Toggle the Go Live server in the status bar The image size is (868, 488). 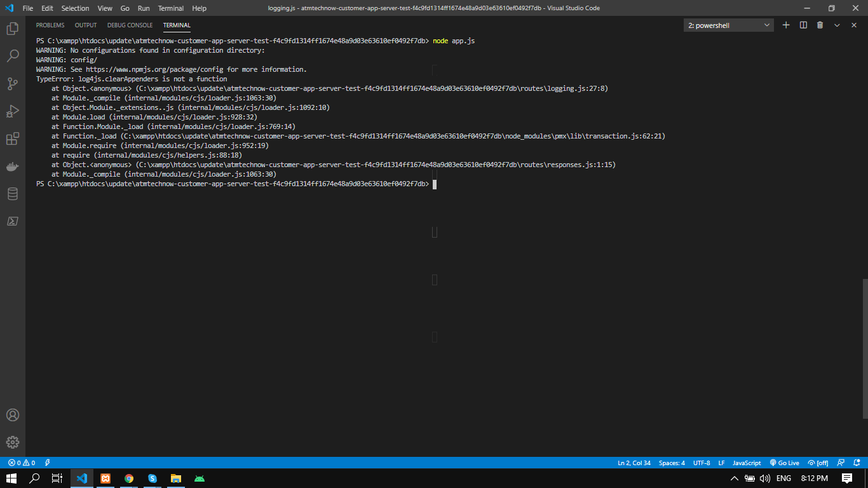[x=785, y=463]
